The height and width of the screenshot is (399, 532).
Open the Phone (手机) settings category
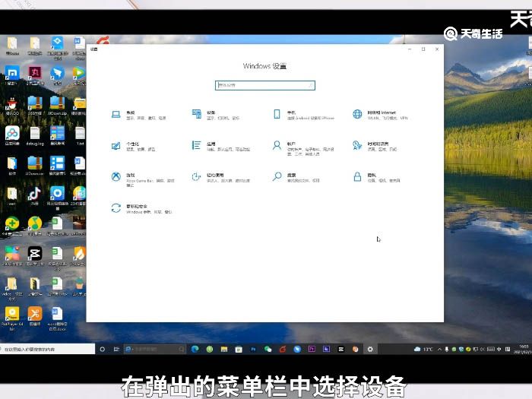tap(291, 115)
